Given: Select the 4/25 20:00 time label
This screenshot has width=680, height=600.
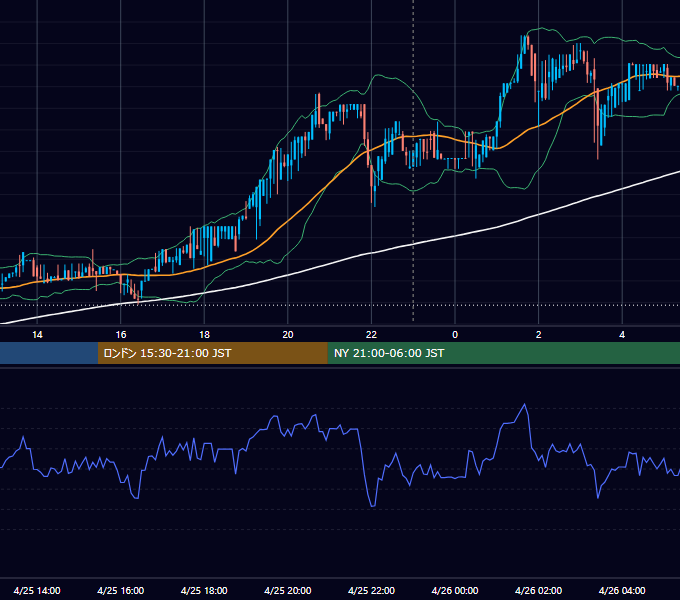Looking at the screenshot, I should 288,590.
